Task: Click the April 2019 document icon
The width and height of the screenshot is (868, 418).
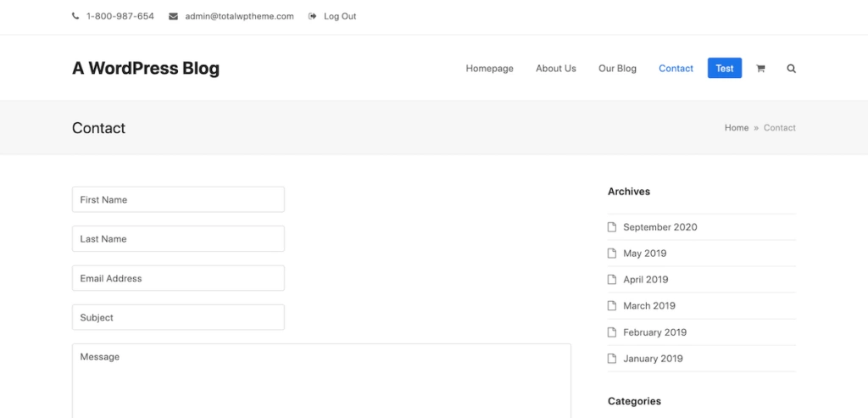Action: pyautogui.click(x=612, y=280)
